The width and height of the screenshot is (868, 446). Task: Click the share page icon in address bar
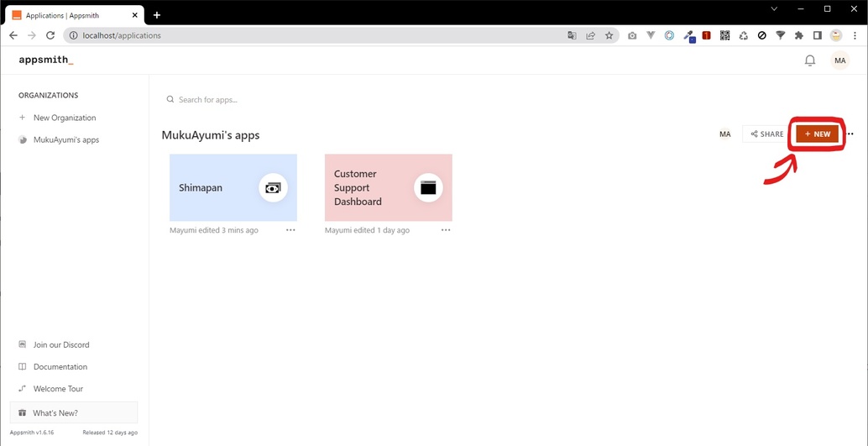pos(591,35)
